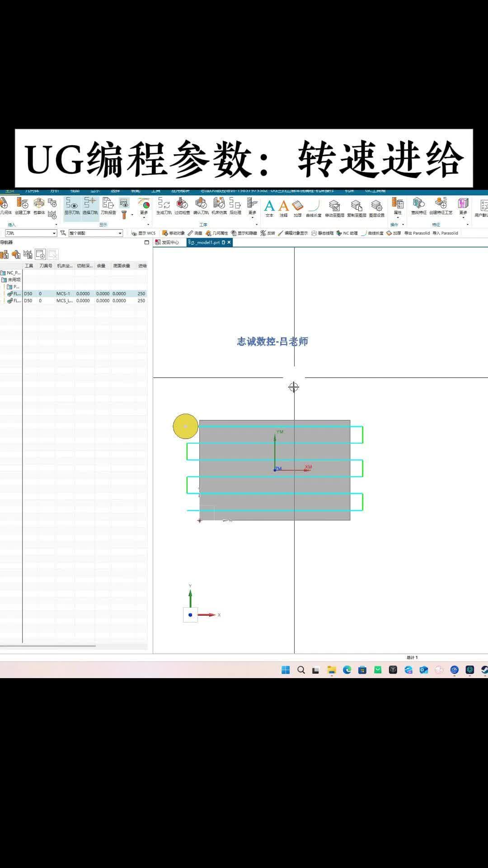Click the yellow tool circle in viewport
488x868 pixels.
click(x=185, y=426)
